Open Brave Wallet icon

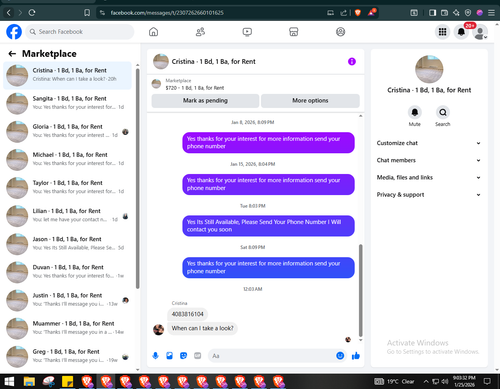[x=444, y=13]
